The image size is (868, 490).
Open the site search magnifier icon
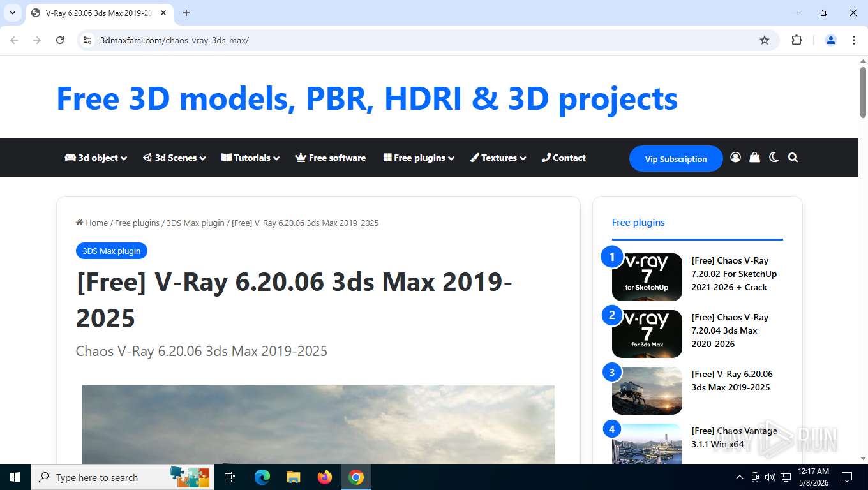pyautogui.click(x=793, y=158)
